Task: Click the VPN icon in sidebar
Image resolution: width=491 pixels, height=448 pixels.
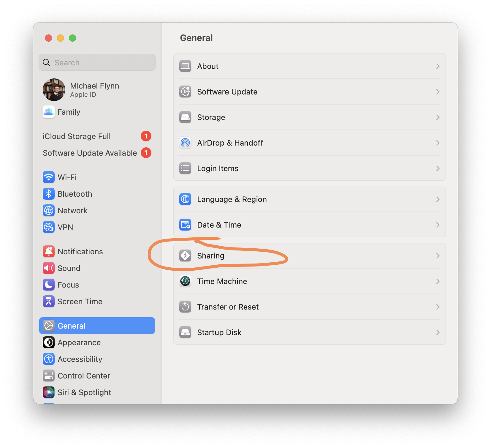Action: coord(49,227)
